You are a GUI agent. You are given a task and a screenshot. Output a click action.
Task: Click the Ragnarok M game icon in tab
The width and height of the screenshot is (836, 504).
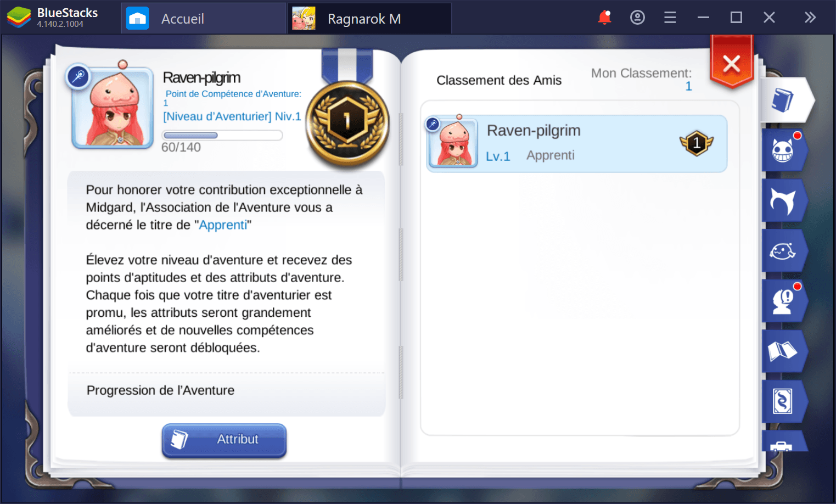pos(304,18)
